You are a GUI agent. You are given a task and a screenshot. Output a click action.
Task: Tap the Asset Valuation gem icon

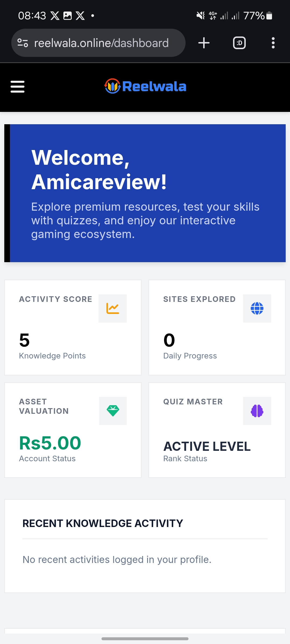113,411
